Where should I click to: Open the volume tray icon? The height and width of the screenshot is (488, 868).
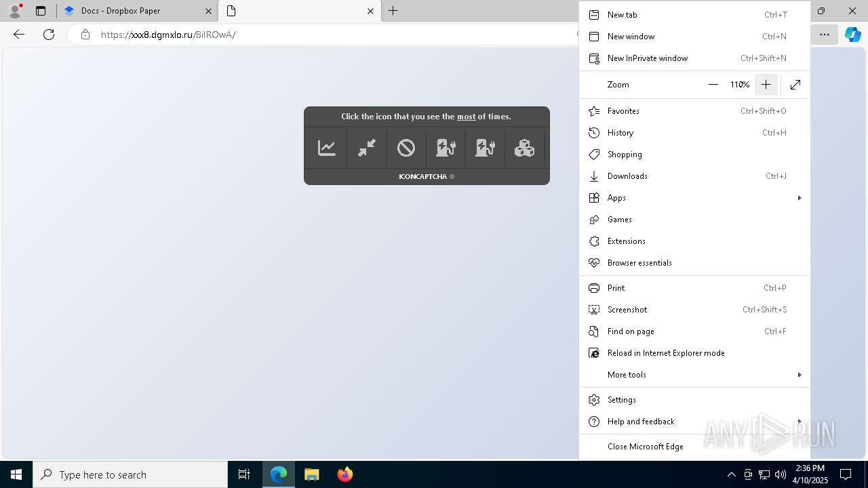tap(781, 474)
